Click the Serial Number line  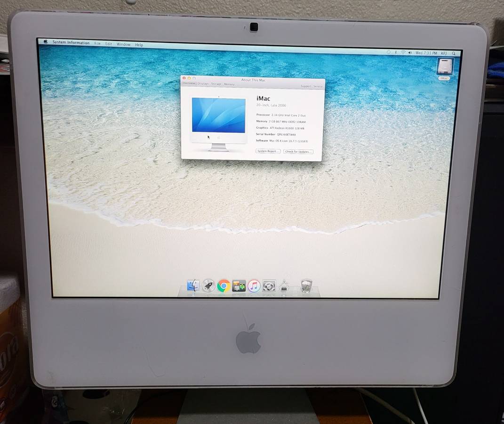pyautogui.click(x=276, y=134)
